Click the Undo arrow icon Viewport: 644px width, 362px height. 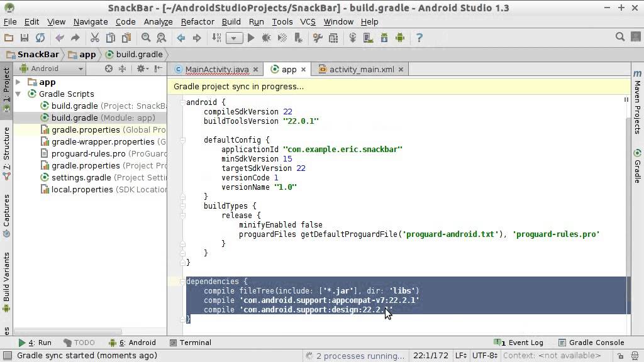pyautogui.click(x=60, y=38)
